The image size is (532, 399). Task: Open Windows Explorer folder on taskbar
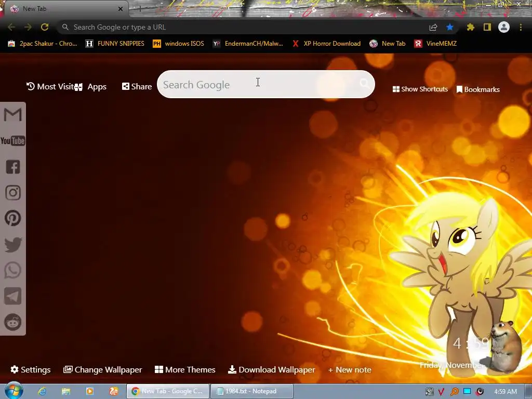[x=66, y=391]
